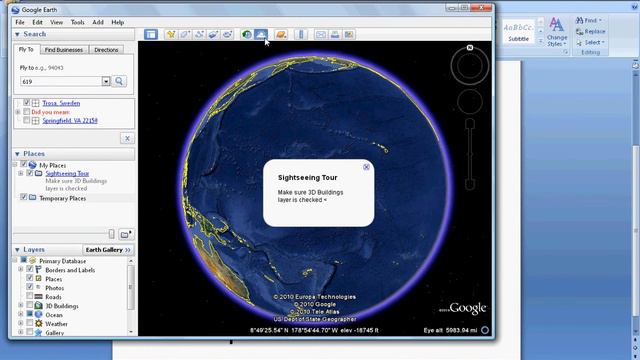Uncheck the Borders and Labels layer

pyautogui.click(x=29, y=269)
